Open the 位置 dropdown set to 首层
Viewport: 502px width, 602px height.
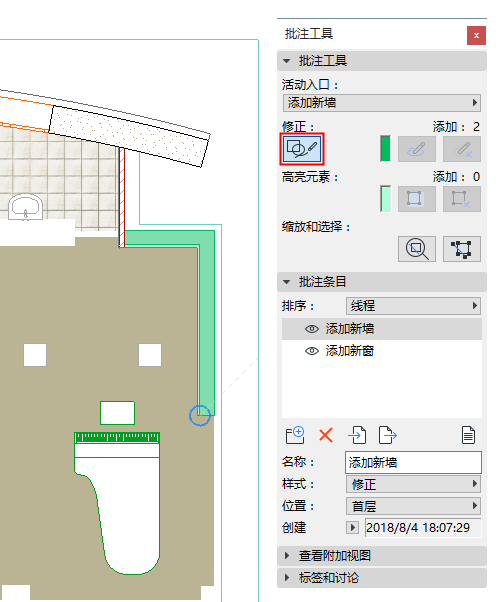(x=413, y=506)
